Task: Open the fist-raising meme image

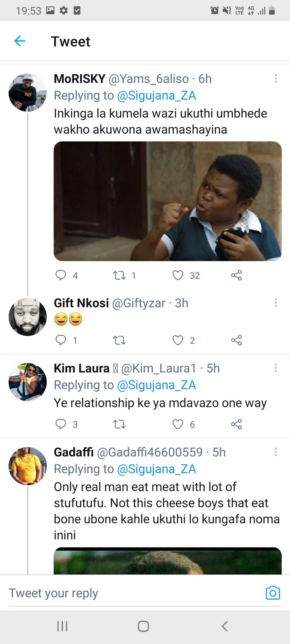Action: click(168, 201)
